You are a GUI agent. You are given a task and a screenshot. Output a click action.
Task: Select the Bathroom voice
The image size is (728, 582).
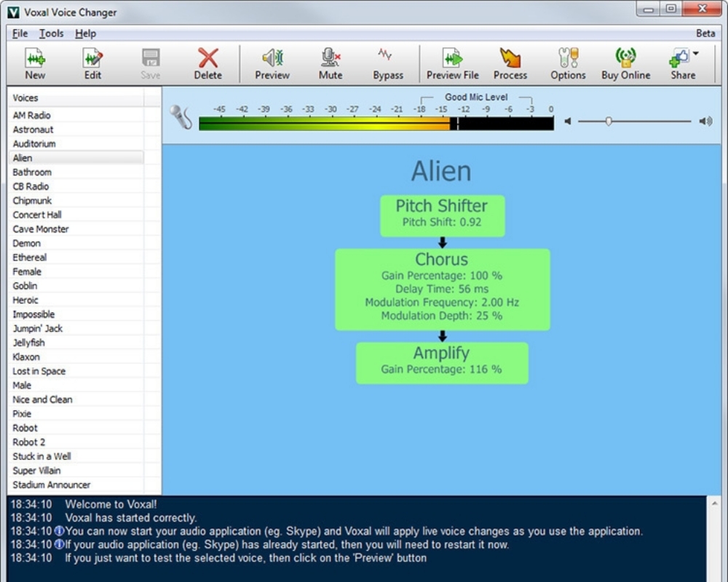tap(76, 172)
